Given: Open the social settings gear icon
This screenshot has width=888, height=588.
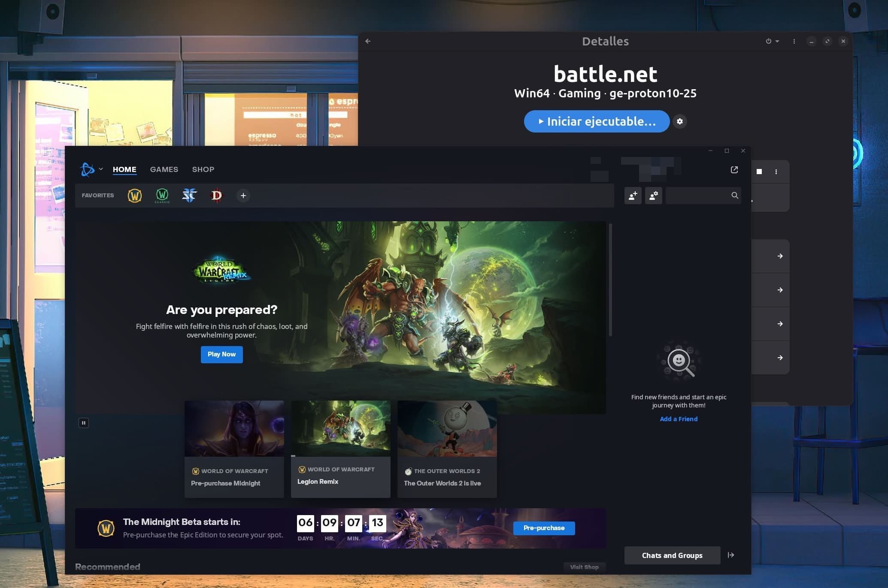Looking at the screenshot, I should point(653,196).
